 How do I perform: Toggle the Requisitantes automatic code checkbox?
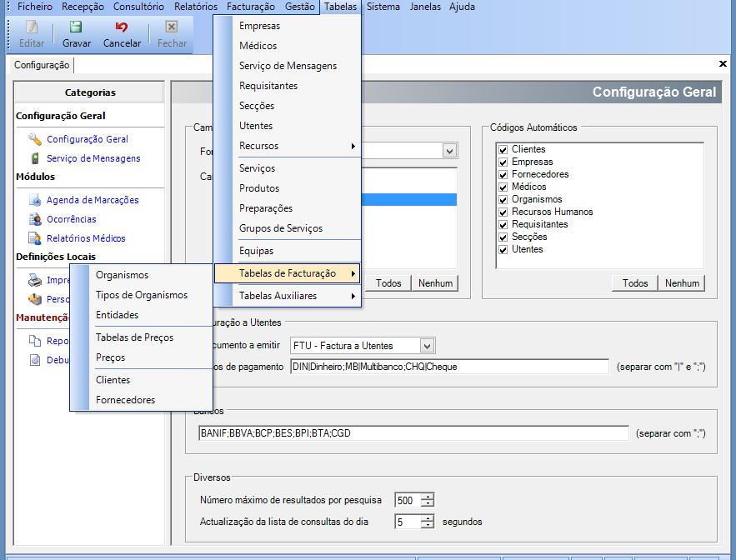pyautogui.click(x=503, y=225)
